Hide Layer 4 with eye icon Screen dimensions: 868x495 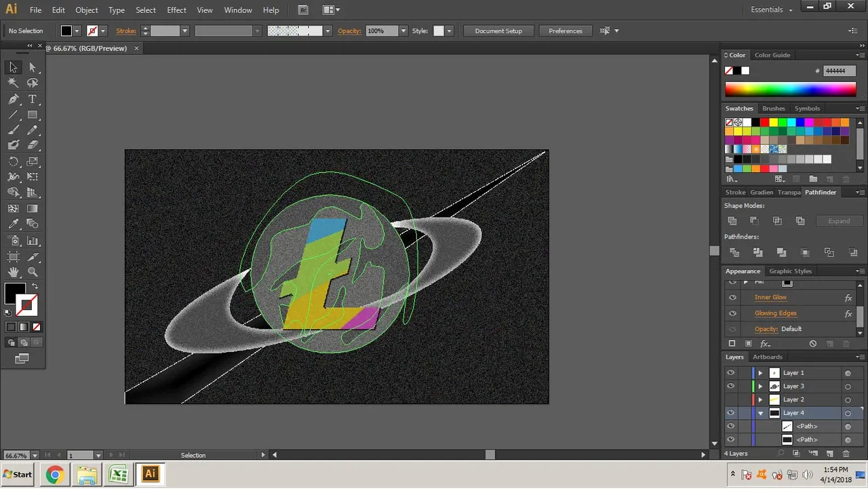pos(730,413)
